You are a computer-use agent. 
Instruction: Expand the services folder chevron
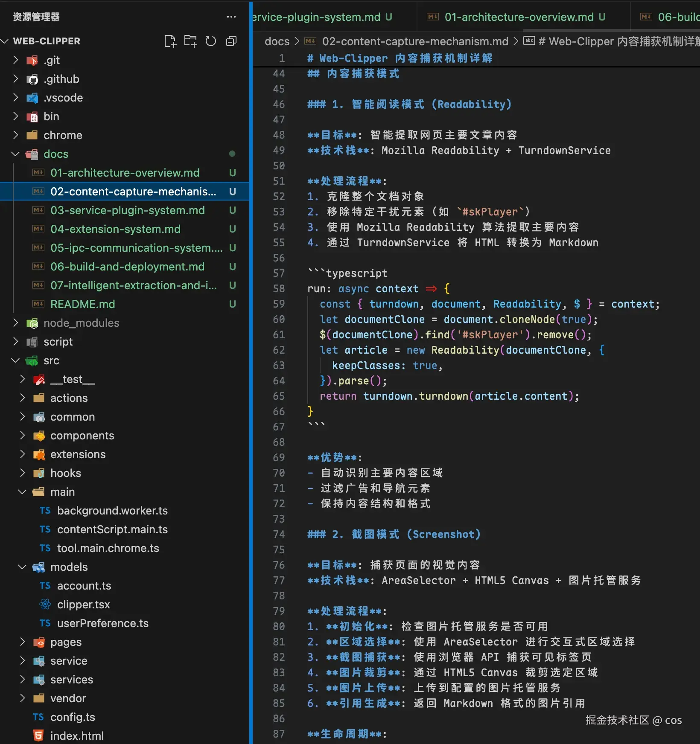tap(23, 680)
